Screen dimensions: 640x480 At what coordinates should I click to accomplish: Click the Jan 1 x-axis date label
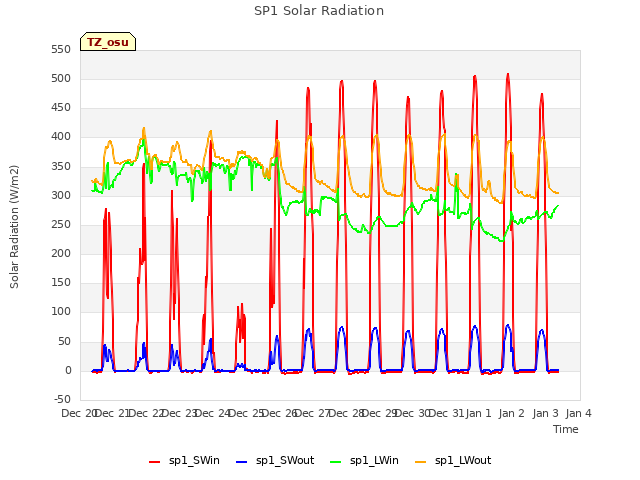tap(478, 413)
